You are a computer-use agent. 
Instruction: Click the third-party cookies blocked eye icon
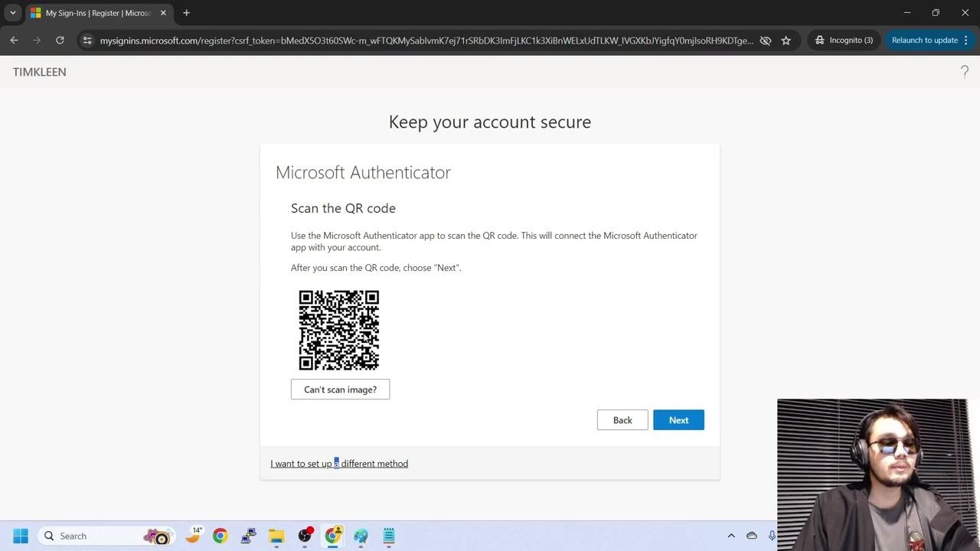pos(765,41)
